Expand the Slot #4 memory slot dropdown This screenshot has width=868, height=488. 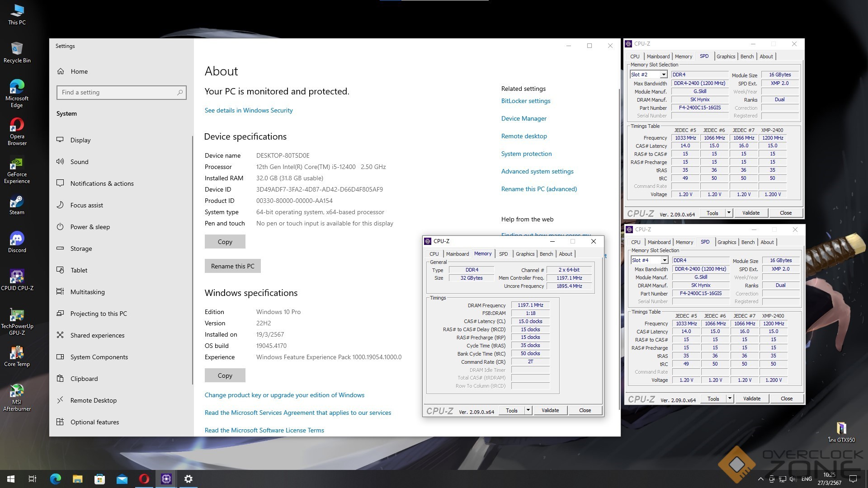pos(665,260)
